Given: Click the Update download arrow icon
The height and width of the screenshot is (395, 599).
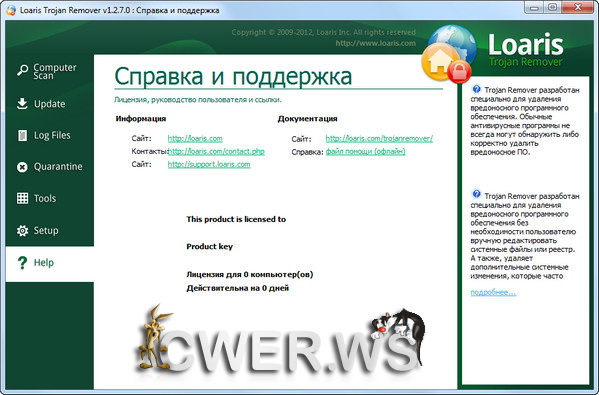Looking at the screenshot, I should [22, 104].
